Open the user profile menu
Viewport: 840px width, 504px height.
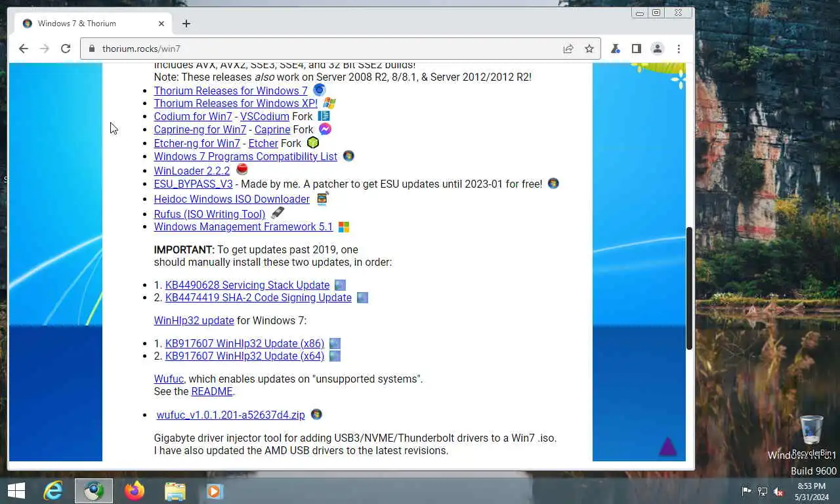[x=657, y=49]
